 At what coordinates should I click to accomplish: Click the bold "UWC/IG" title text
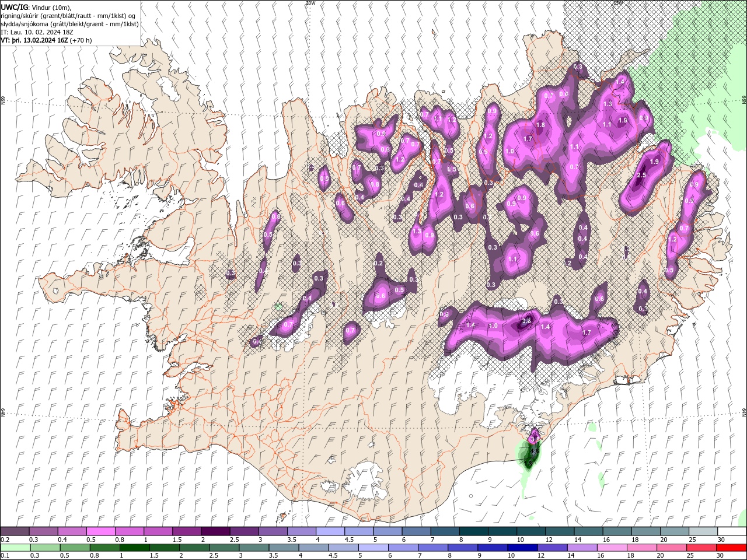pos(14,7)
